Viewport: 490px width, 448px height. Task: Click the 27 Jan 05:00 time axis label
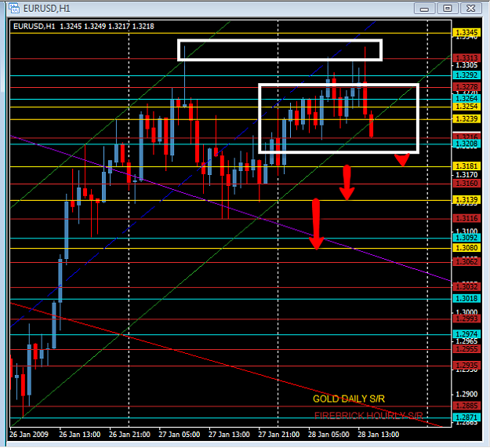[179, 435]
